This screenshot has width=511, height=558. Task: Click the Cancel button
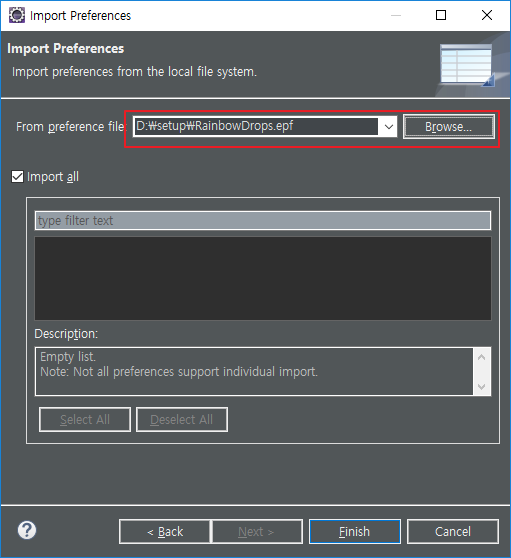point(453,532)
